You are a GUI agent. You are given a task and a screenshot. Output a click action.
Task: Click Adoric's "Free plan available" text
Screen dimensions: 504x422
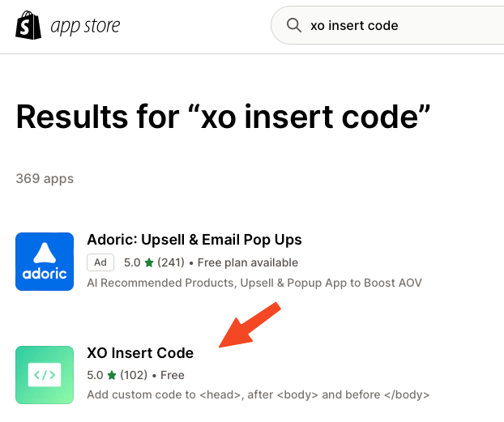coord(248,262)
